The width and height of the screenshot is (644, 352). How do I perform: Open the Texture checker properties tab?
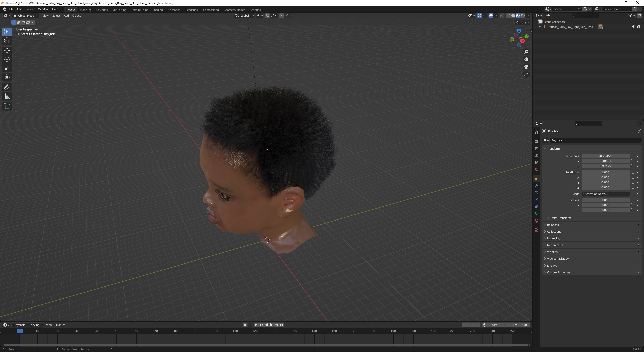coord(536,230)
